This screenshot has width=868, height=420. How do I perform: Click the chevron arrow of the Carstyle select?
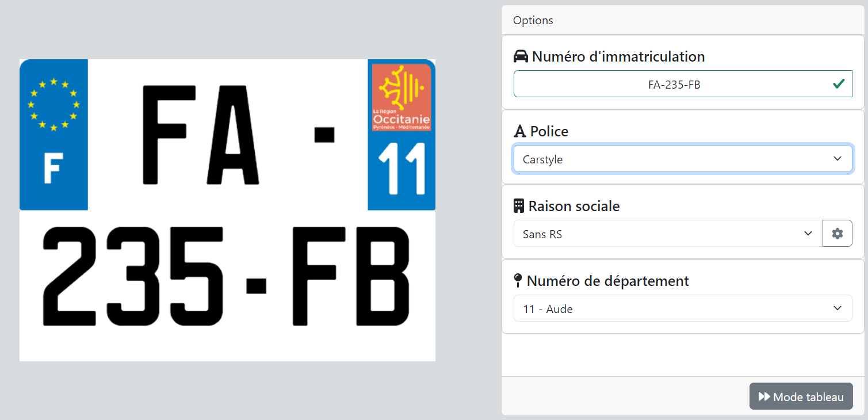pyautogui.click(x=838, y=159)
